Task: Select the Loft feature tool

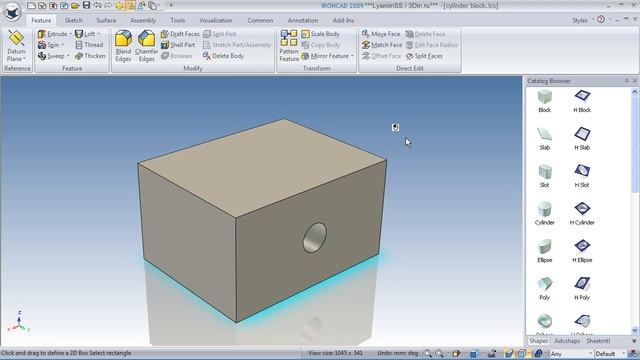Action: click(85, 34)
